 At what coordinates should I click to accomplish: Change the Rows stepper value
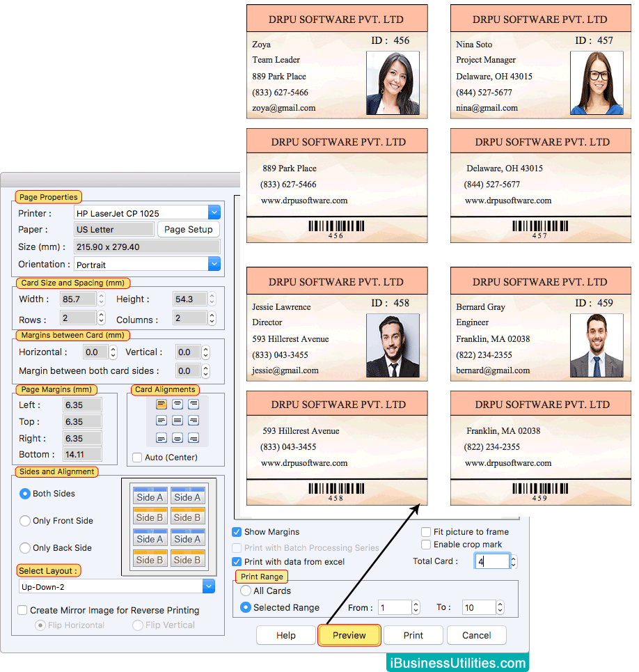[x=101, y=318]
